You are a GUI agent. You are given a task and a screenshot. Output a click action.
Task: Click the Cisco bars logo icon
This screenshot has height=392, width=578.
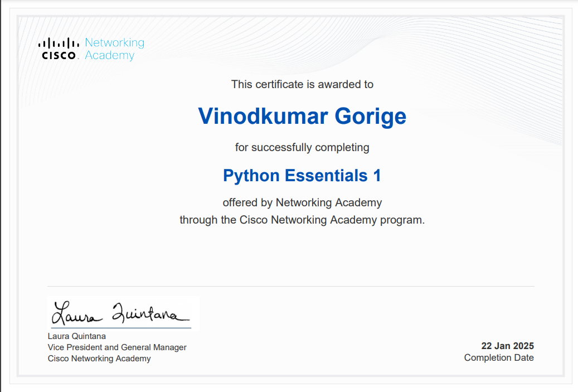tap(59, 43)
